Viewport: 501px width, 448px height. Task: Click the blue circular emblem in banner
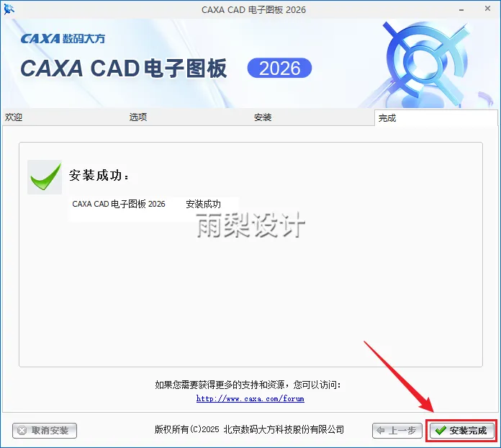click(x=426, y=63)
